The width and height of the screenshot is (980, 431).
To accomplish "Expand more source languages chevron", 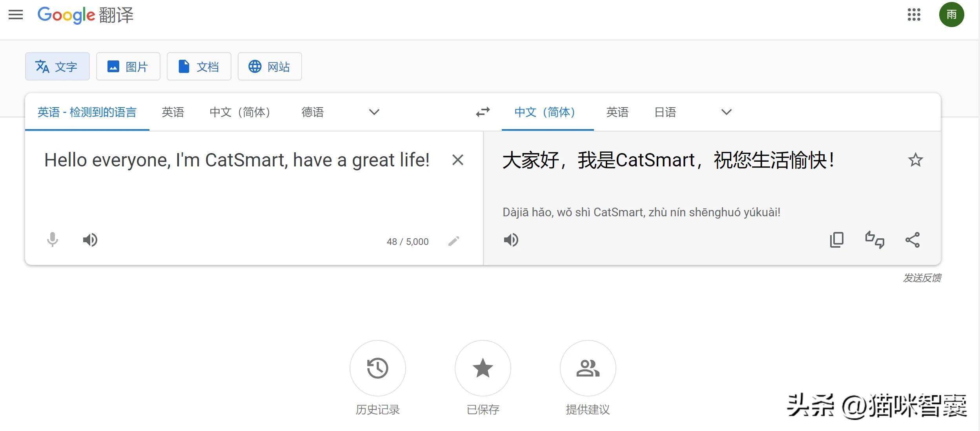I will tap(374, 112).
